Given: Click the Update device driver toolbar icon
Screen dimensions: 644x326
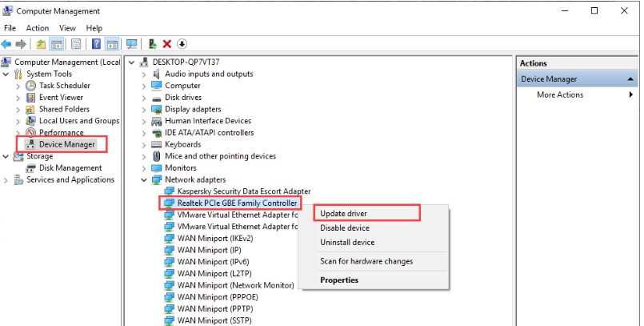Looking at the screenshot, I should tap(152, 44).
